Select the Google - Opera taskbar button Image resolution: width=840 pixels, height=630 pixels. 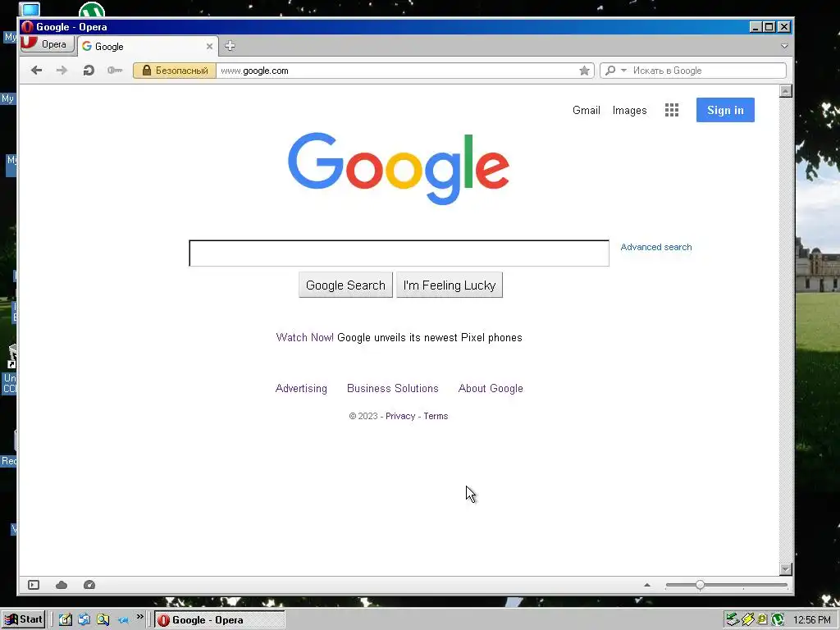(220, 620)
